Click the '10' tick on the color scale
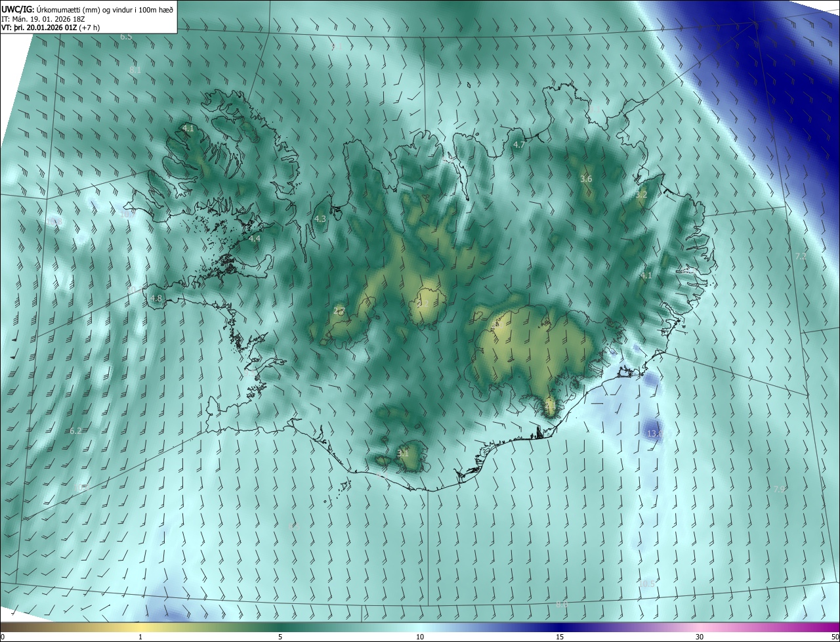The height and width of the screenshot is (642, 840). [420, 637]
